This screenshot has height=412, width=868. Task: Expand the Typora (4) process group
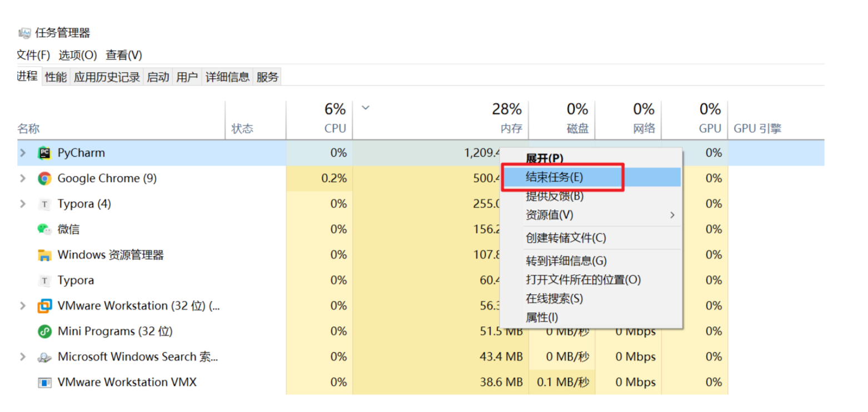point(23,204)
